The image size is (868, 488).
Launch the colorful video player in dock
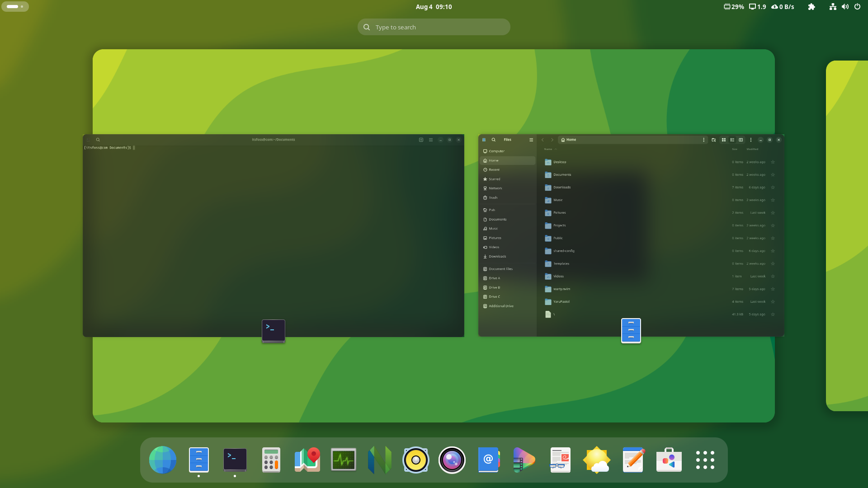click(524, 460)
